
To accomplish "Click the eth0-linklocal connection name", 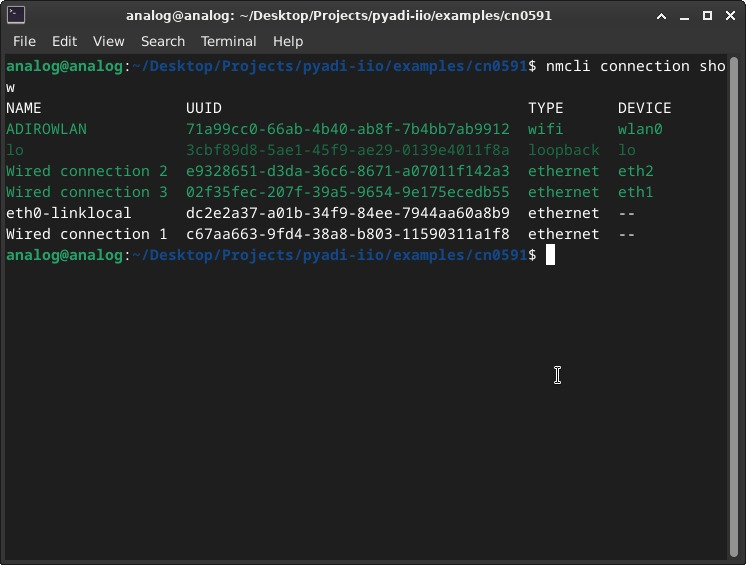I will (69, 213).
